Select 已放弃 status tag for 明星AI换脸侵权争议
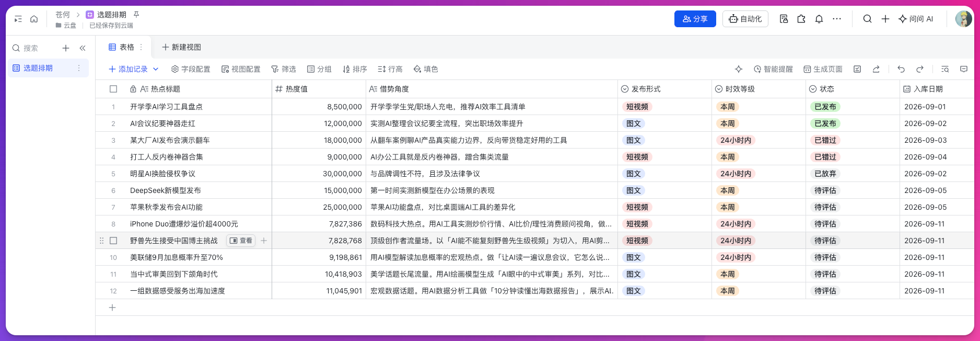This screenshot has height=341, width=980. (x=825, y=174)
